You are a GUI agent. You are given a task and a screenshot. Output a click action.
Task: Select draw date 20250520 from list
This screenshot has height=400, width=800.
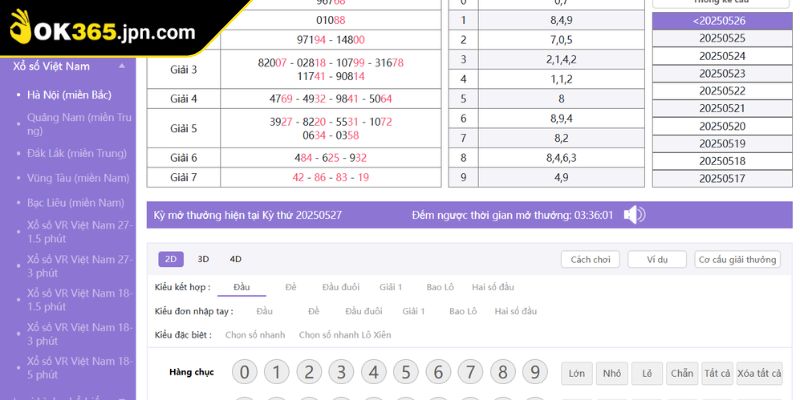(722, 126)
